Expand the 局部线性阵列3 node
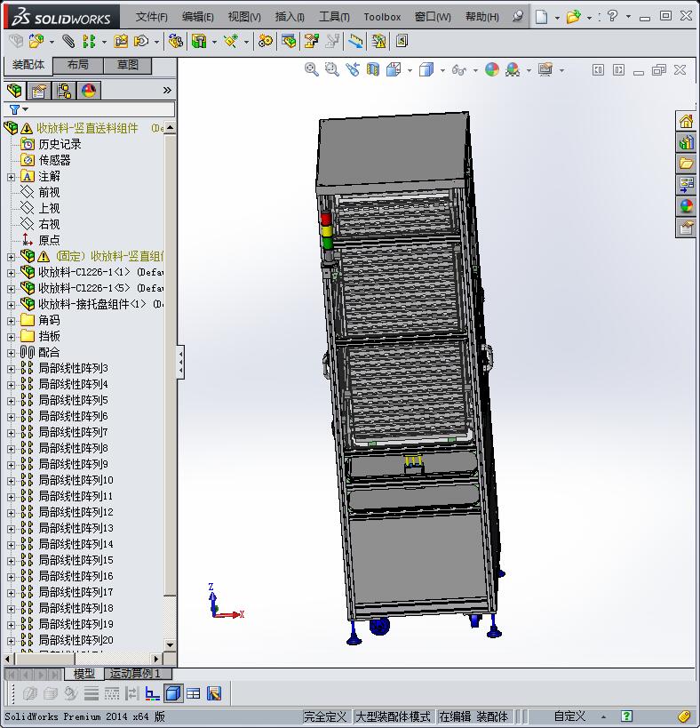 [x=12, y=369]
